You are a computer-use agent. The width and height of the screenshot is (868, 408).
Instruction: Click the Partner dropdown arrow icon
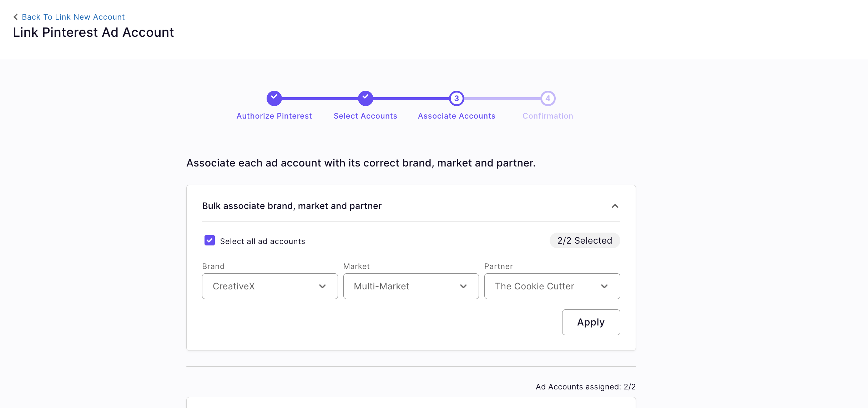pos(604,286)
